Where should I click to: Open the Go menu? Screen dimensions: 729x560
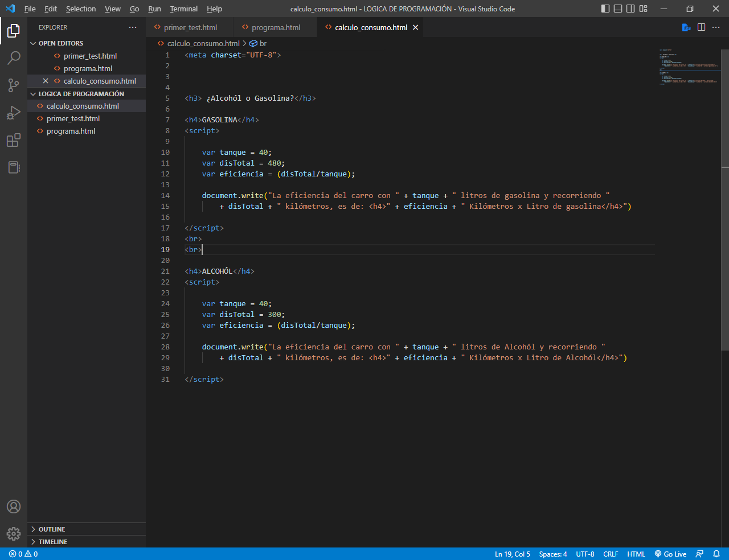pos(134,9)
